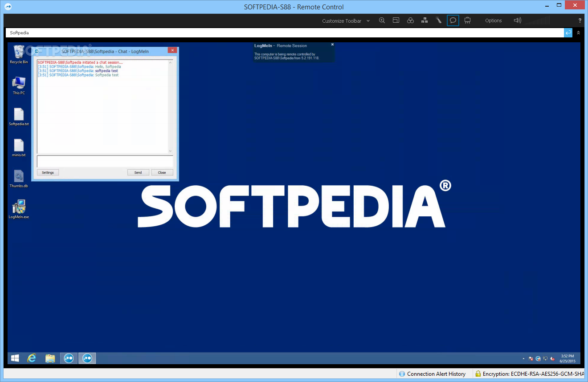Click the chat message input field
Viewport: 588px width, 382px height.
click(x=105, y=161)
